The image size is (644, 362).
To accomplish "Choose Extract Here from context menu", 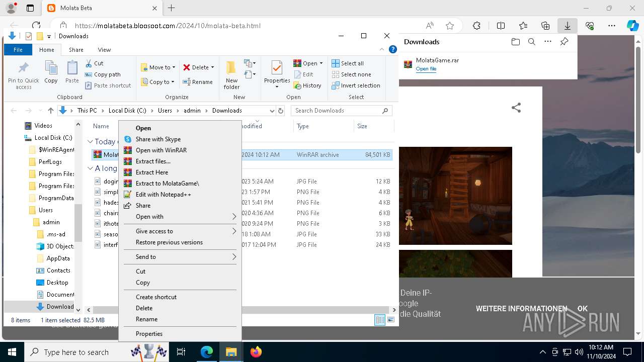I will 152,172.
